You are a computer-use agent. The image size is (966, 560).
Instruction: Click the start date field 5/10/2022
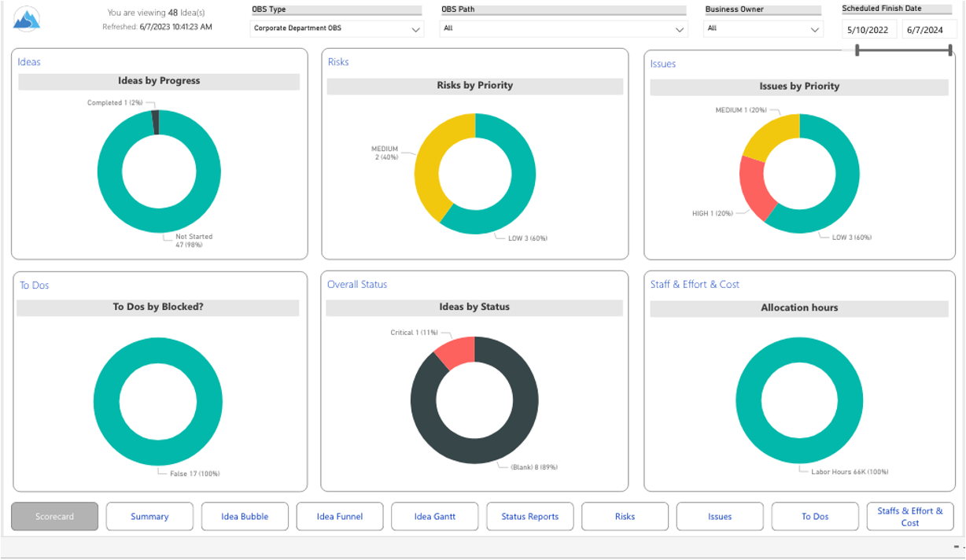click(868, 29)
